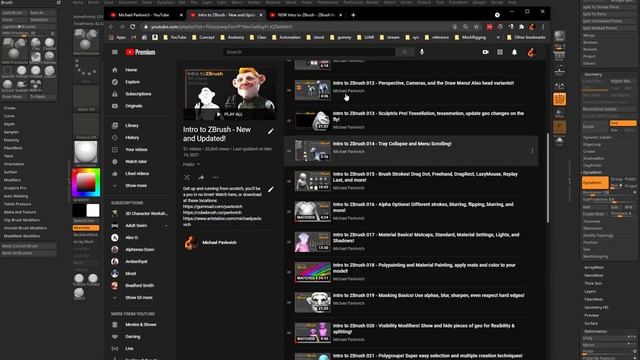Screen dimensions: 640x360
Task: Open a new browser tab
Action: (353, 15)
